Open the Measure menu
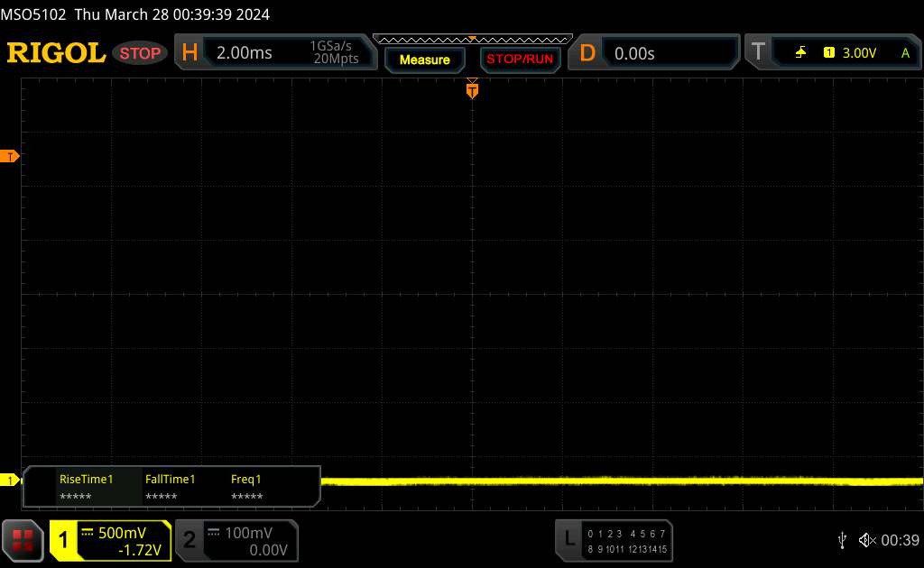 (424, 60)
